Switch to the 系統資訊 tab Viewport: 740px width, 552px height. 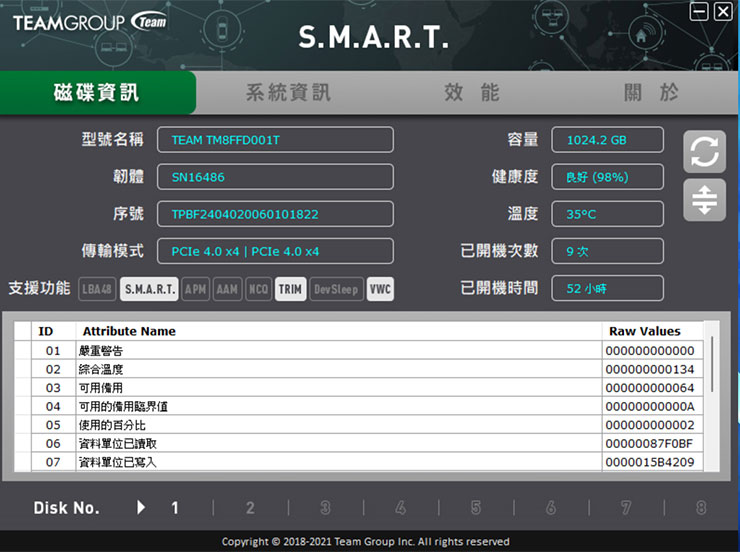click(x=288, y=92)
